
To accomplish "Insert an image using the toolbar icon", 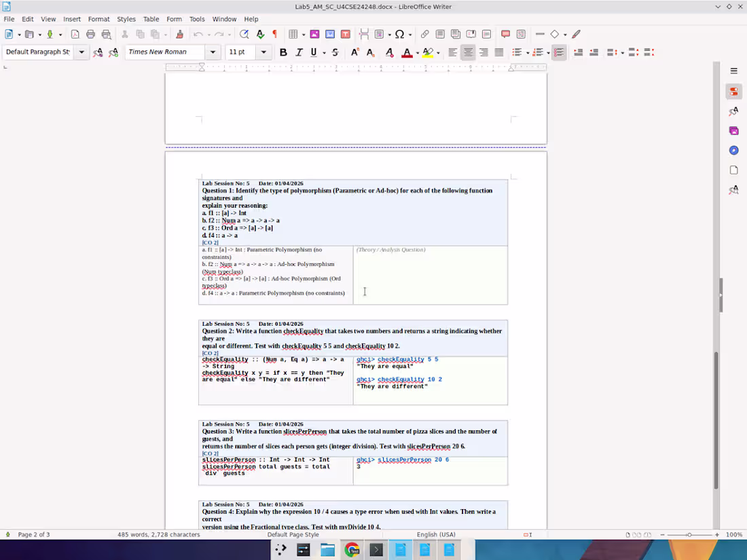I will pyautogui.click(x=314, y=34).
